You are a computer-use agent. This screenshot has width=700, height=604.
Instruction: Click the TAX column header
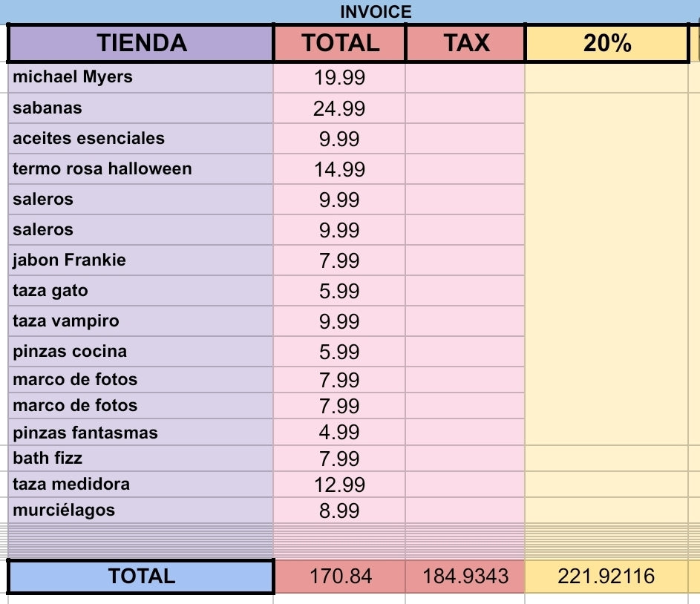pyautogui.click(x=466, y=43)
